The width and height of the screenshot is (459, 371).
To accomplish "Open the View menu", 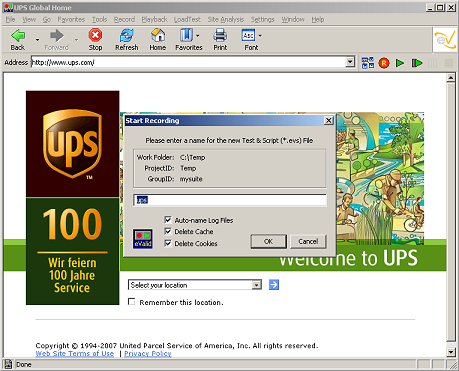I will [x=29, y=19].
